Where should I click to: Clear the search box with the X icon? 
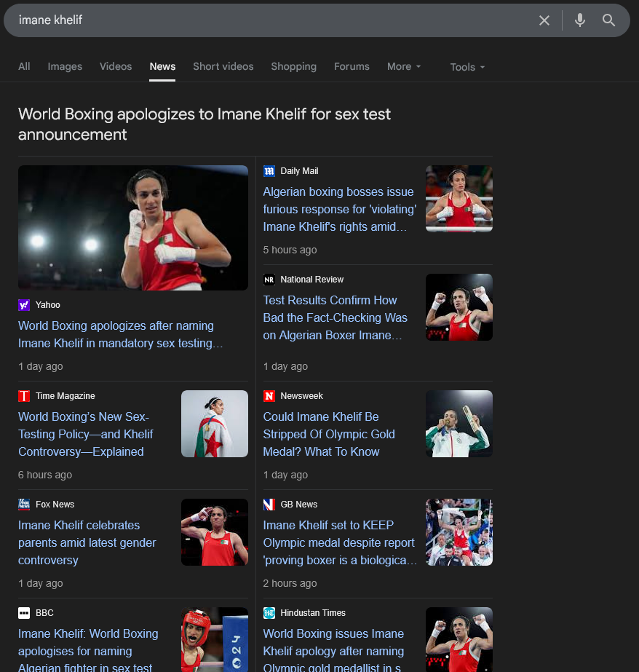(x=544, y=20)
